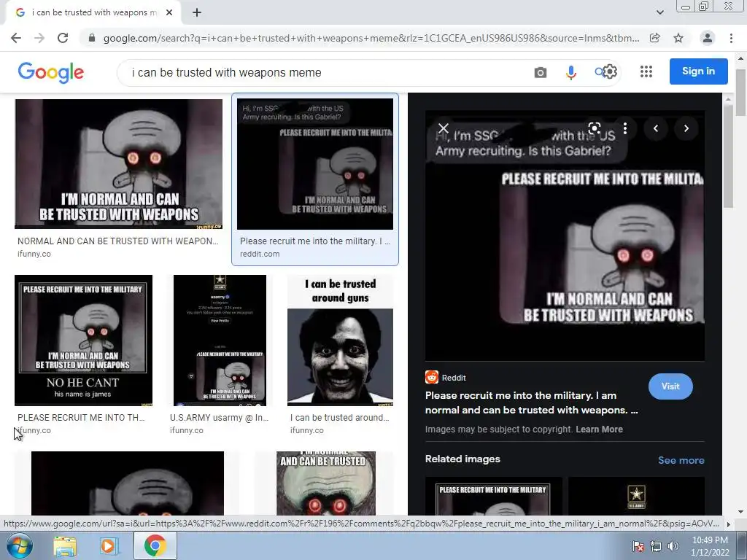Open 'Please recruit me into the military' title link
Image resolution: width=747 pixels, height=560 pixels.
point(531,402)
